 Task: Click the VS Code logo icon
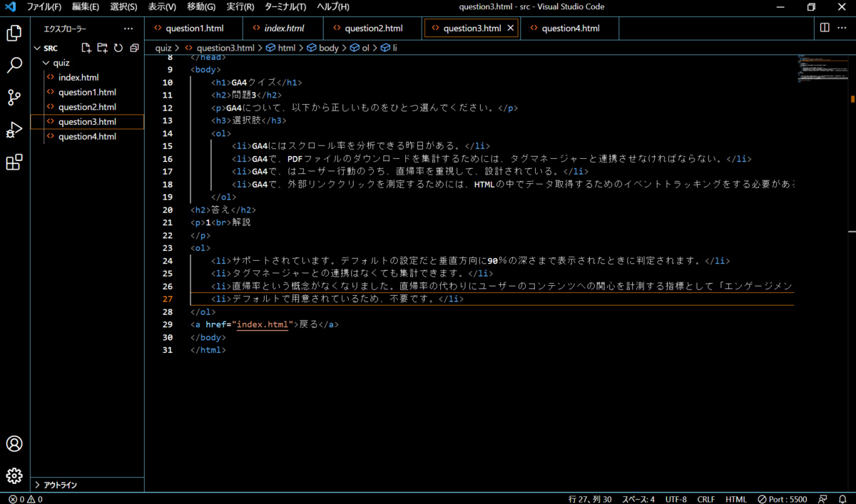pos(10,7)
